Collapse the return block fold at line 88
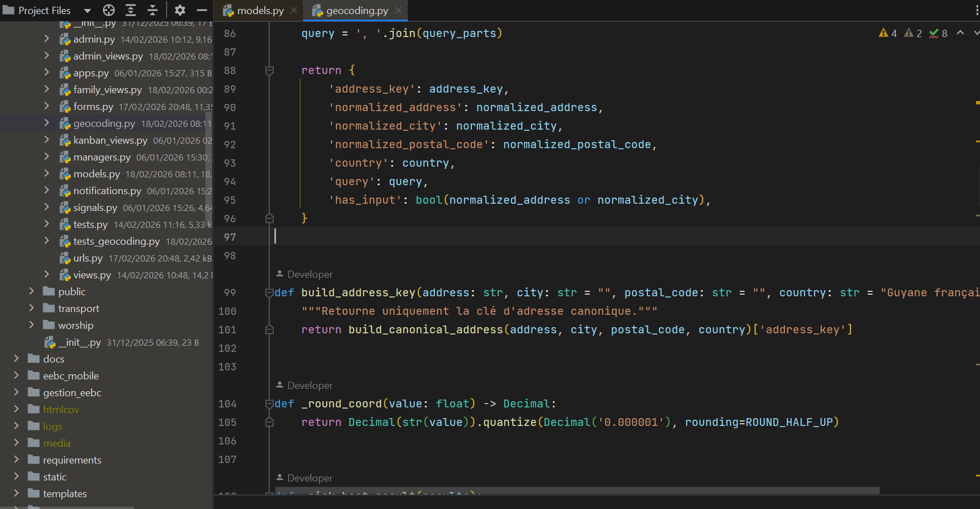 [x=269, y=70]
